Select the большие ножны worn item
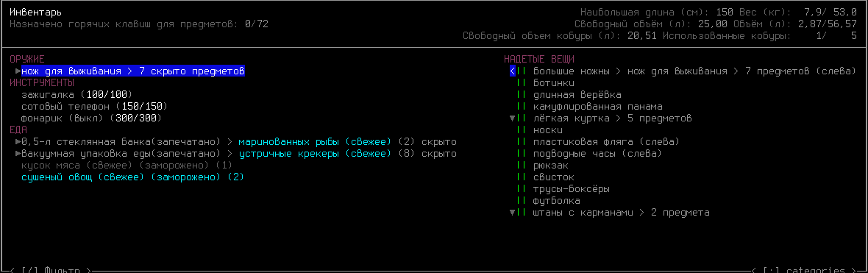This screenshot has height=273, width=868. pyautogui.click(x=694, y=71)
